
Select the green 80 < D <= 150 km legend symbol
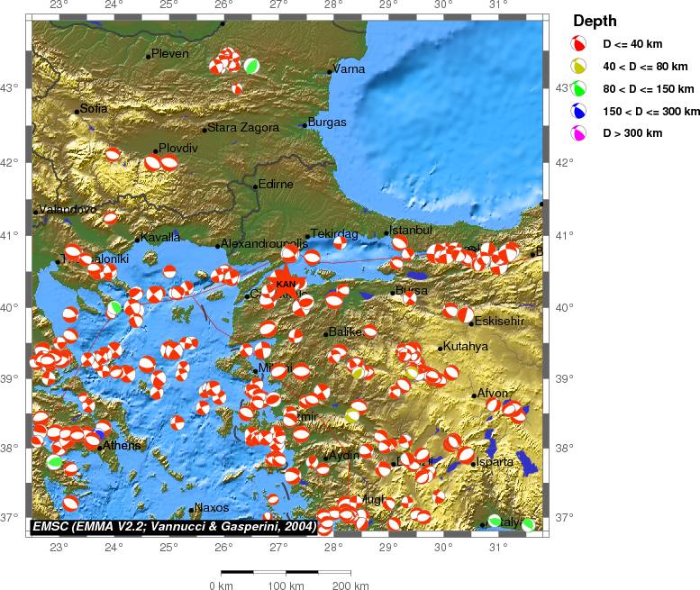[580, 88]
